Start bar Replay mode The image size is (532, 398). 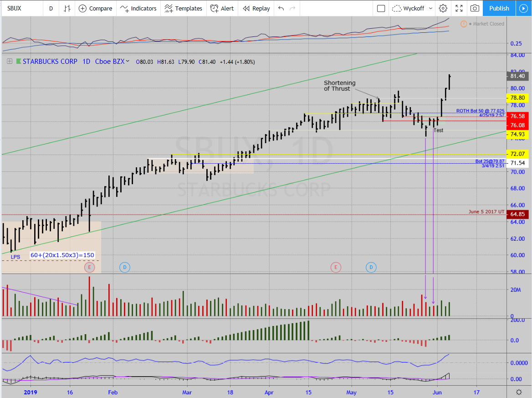pyautogui.click(x=256, y=8)
